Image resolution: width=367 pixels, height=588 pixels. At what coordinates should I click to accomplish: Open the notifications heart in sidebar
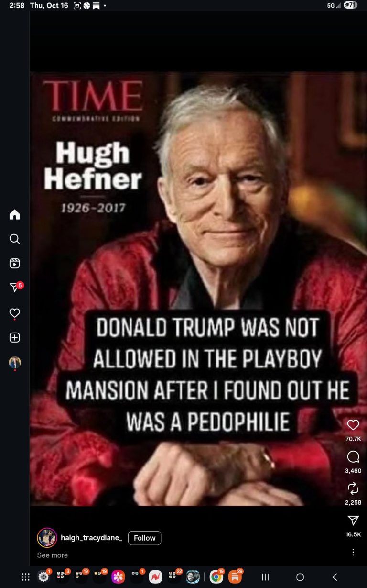point(15,313)
